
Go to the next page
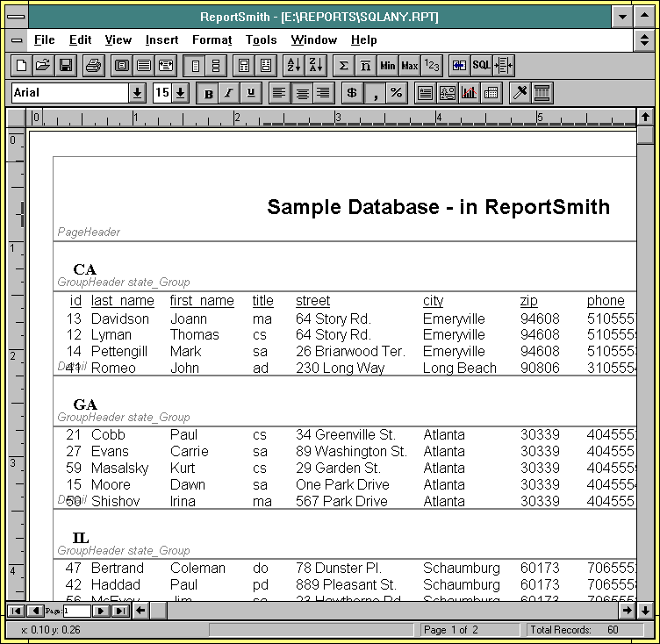point(101,611)
